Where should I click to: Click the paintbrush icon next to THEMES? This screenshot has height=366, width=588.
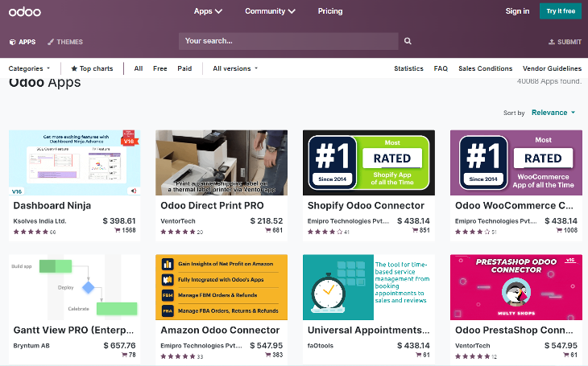51,42
